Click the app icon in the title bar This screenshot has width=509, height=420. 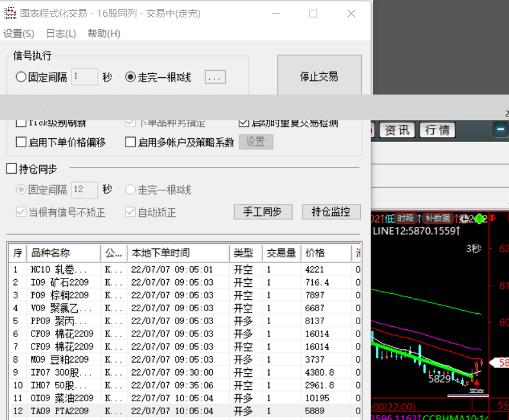coord(10,14)
